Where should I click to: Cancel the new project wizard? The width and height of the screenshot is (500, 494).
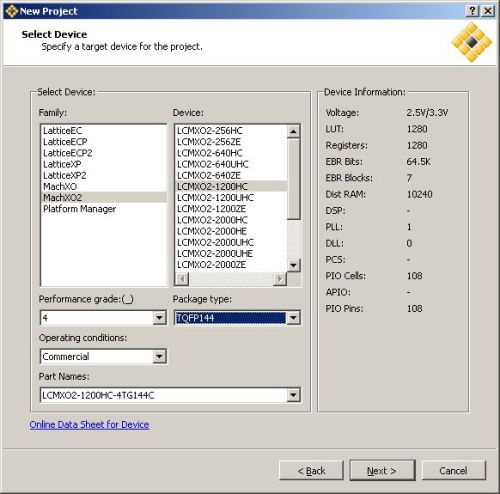click(x=453, y=471)
